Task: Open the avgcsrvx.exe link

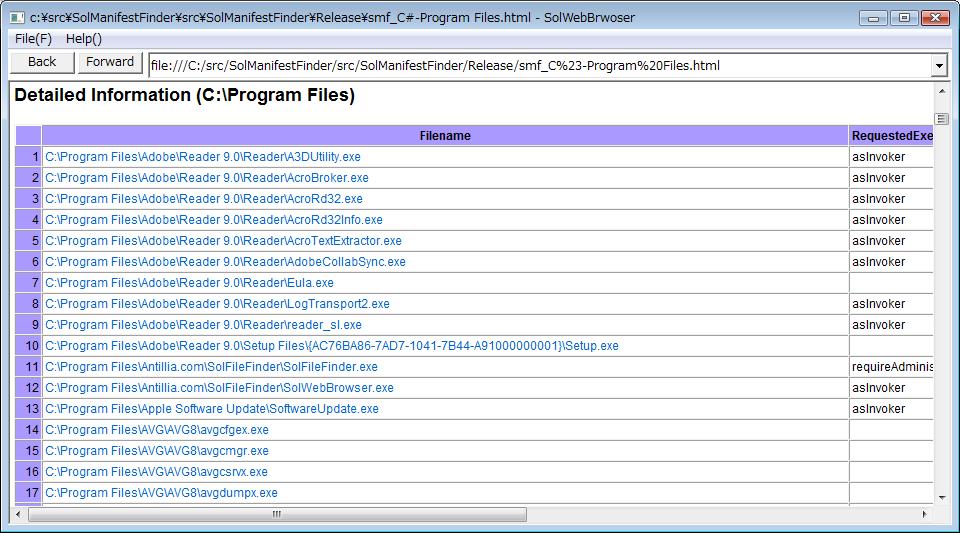Action: [156, 472]
